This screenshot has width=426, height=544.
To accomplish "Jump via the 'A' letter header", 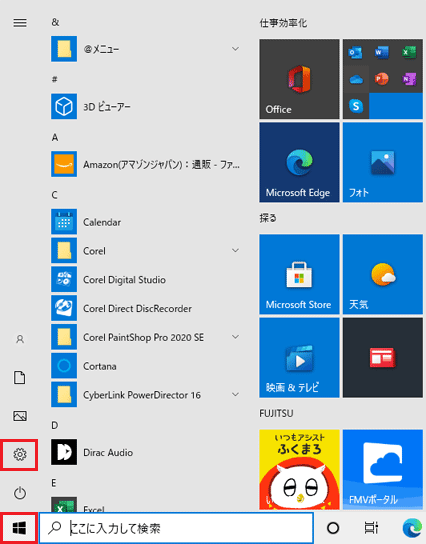I will point(55,138).
